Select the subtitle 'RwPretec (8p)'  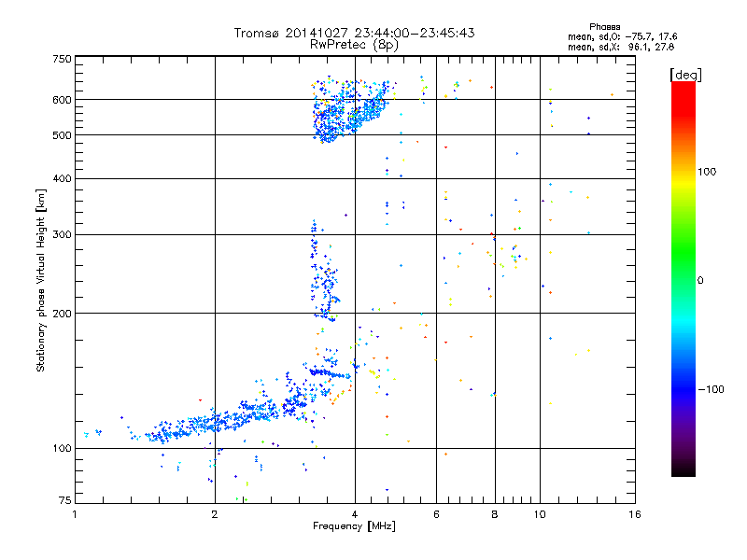coord(354,45)
